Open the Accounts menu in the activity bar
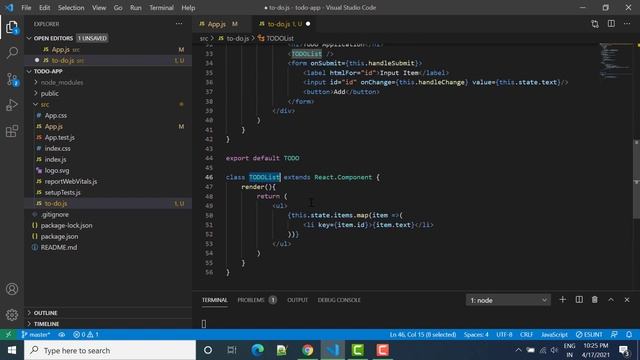The height and width of the screenshot is (360, 640). (12, 289)
